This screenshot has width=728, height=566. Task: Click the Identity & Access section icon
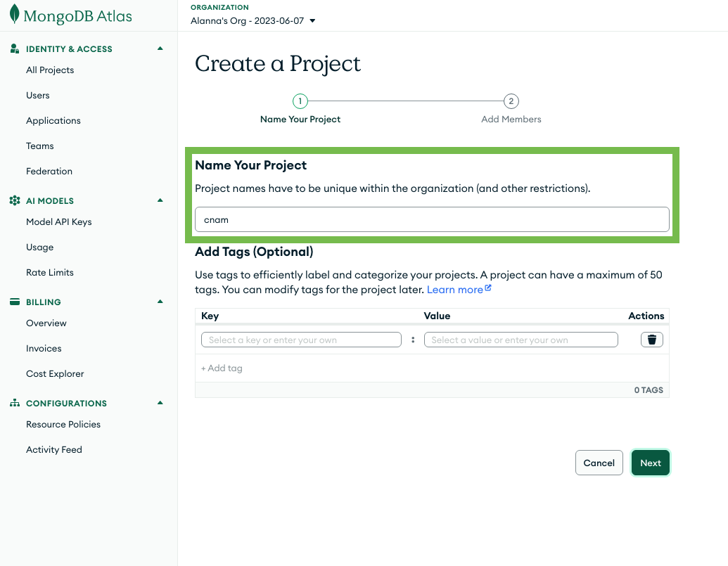[15, 49]
